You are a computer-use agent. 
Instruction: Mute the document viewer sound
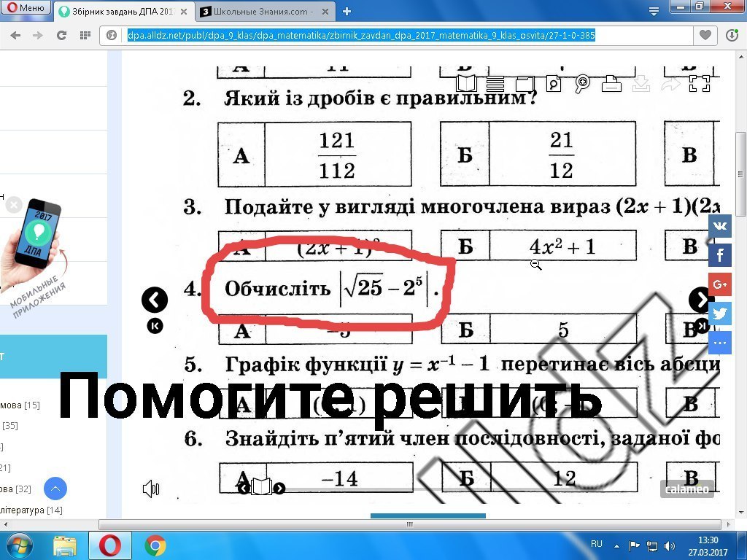click(x=151, y=489)
